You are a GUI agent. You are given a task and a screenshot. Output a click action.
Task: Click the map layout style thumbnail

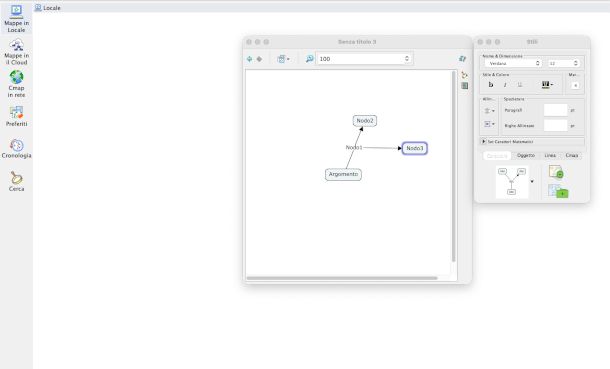click(512, 182)
